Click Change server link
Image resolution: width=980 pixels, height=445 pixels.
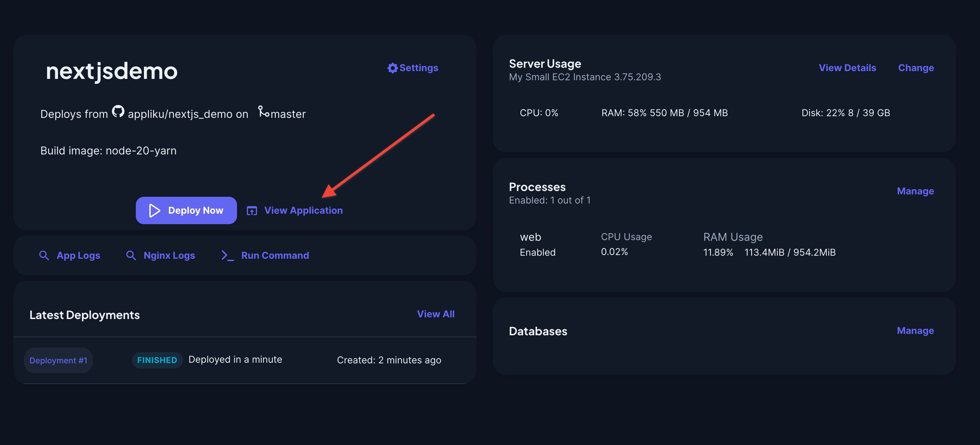[916, 68]
